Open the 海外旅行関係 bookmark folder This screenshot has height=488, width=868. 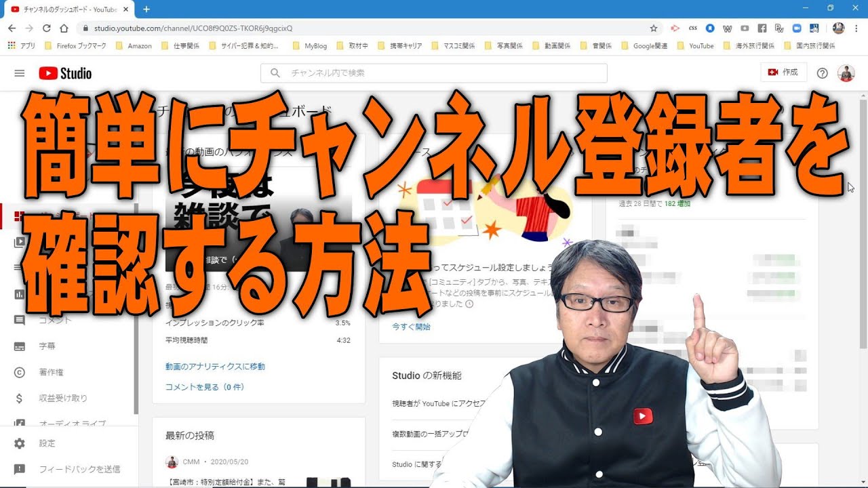tap(749, 46)
